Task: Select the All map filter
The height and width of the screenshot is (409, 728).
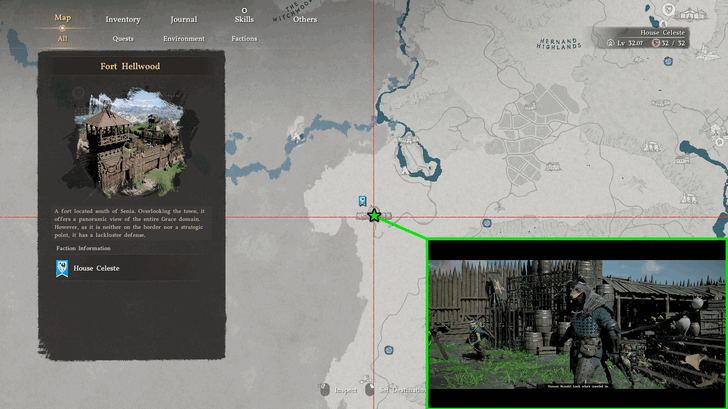Action: [x=63, y=39]
